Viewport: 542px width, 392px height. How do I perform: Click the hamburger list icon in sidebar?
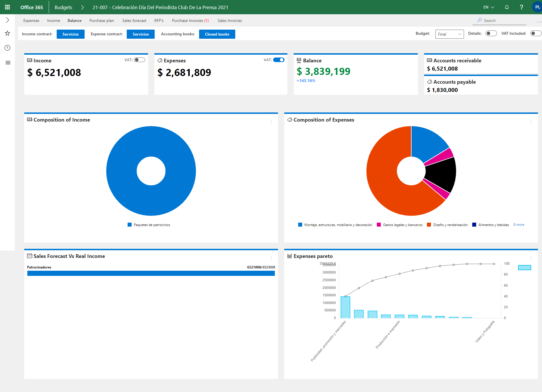8,63
